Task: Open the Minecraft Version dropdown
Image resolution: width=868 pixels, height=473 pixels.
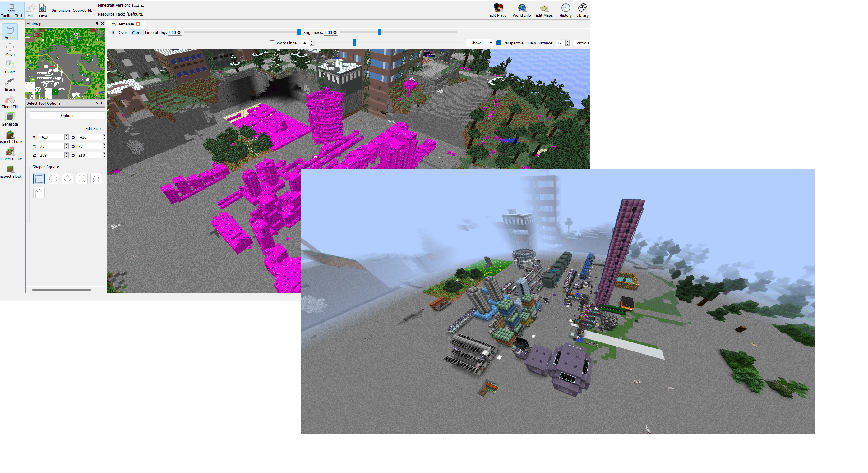Action: 120,5
